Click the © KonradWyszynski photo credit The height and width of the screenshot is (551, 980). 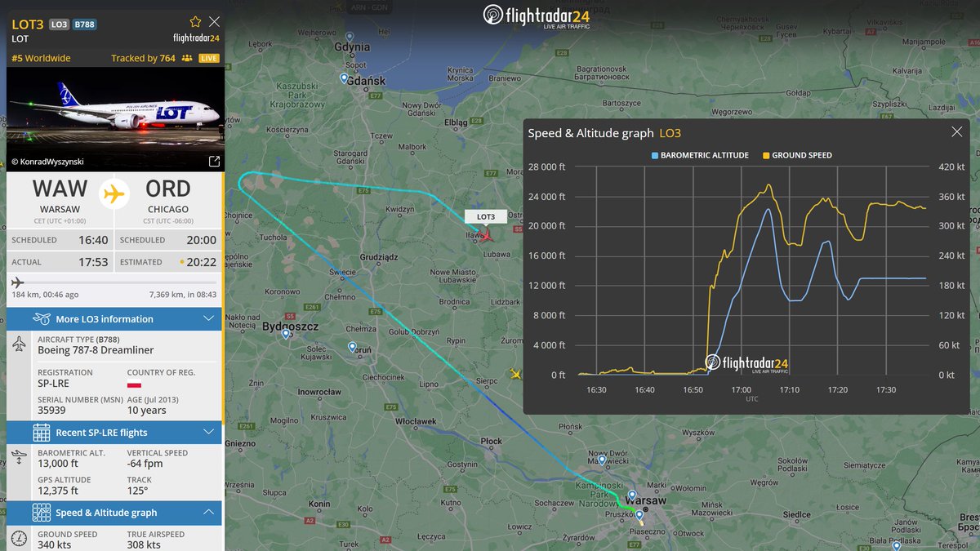47,162
